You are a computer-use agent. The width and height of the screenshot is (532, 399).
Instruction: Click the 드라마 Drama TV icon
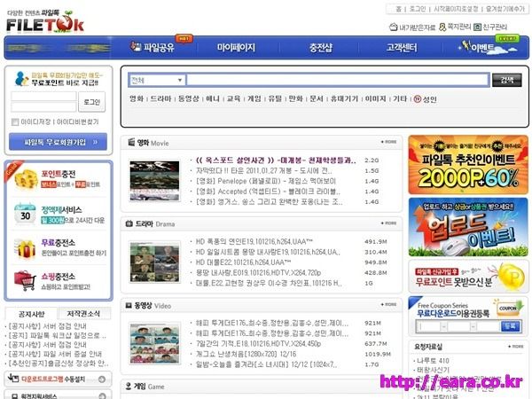pos(129,223)
